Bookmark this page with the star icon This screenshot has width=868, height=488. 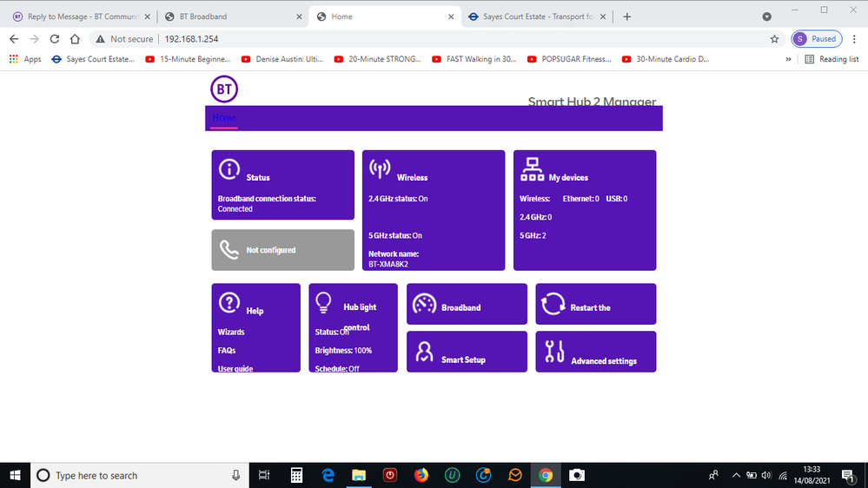[x=774, y=39]
